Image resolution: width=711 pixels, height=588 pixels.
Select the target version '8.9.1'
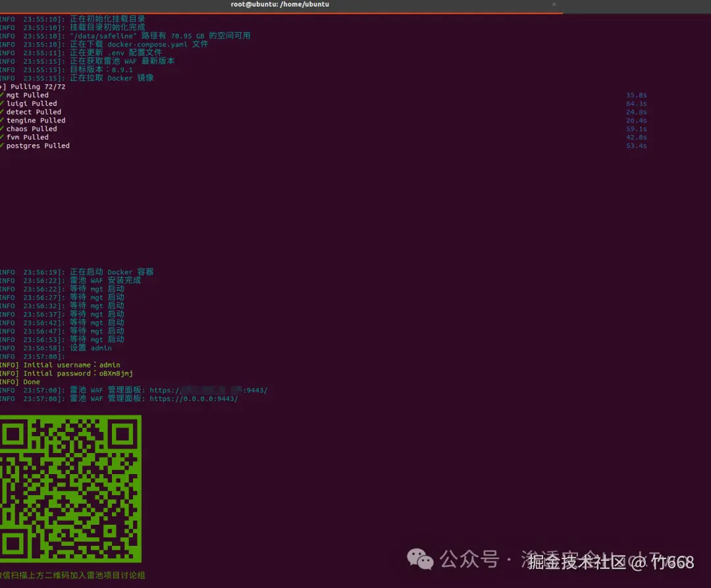122,70
